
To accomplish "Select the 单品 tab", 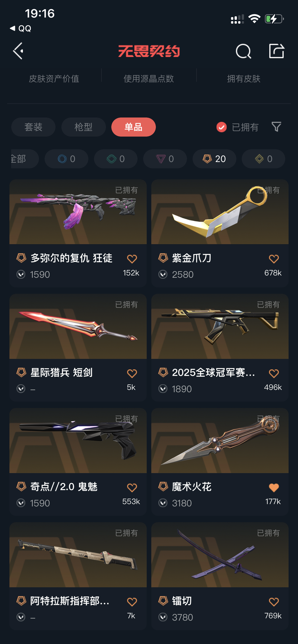I will pyautogui.click(x=134, y=127).
